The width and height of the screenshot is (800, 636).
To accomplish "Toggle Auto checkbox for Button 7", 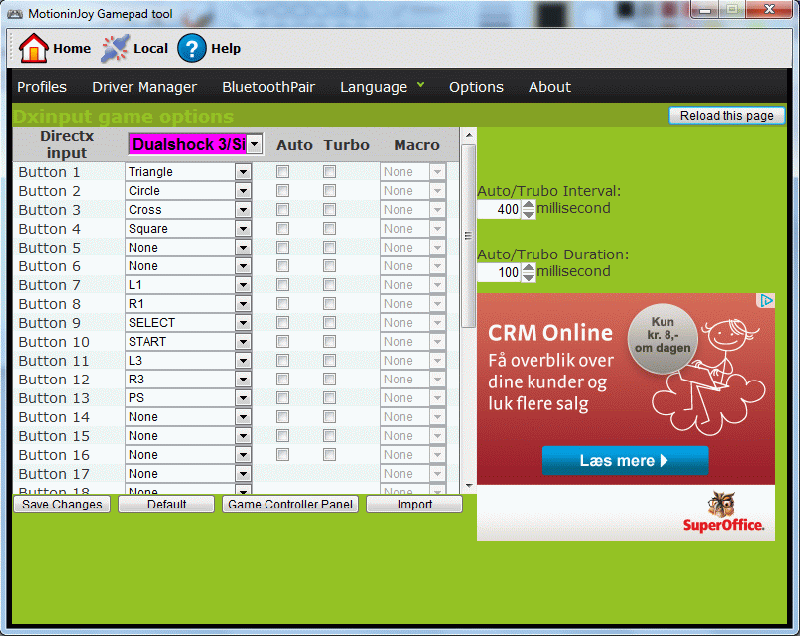I will pos(282,285).
